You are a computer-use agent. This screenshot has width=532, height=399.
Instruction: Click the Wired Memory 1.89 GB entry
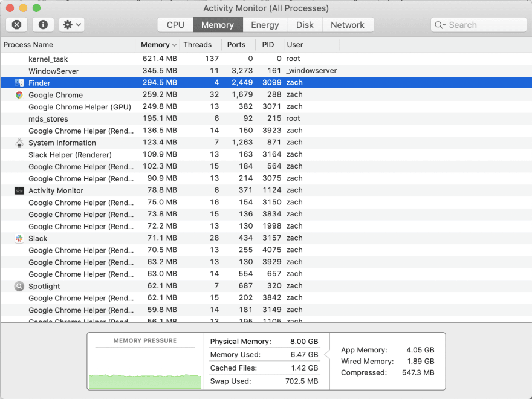[388, 362]
